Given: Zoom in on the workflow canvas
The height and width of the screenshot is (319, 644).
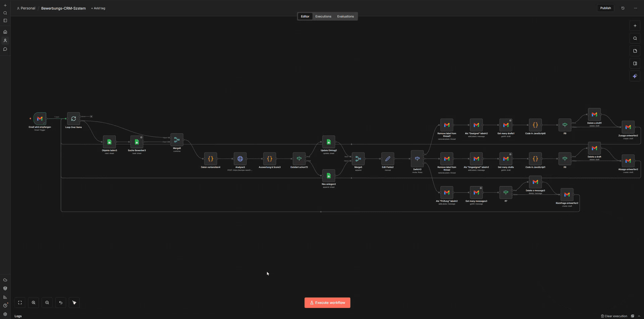Looking at the screenshot, I should [34, 303].
